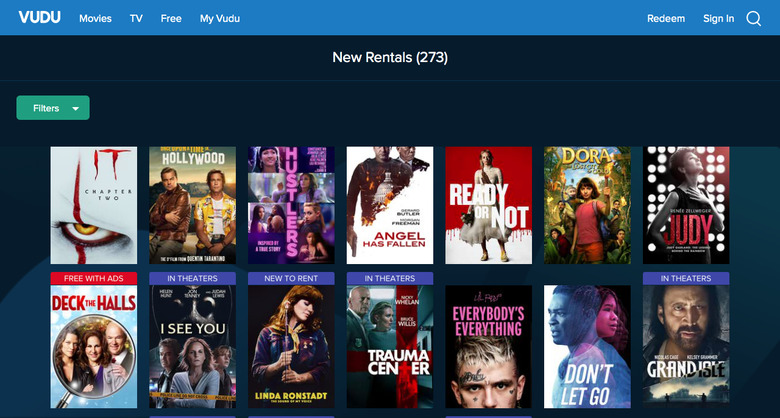
Task: Open the TV menu
Action: (136, 19)
